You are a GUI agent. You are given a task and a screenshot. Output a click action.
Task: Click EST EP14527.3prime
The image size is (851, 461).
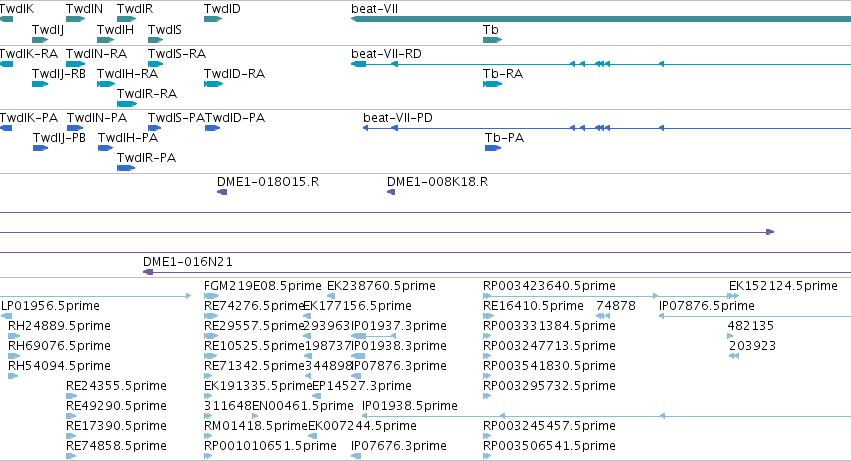[x=362, y=386]
